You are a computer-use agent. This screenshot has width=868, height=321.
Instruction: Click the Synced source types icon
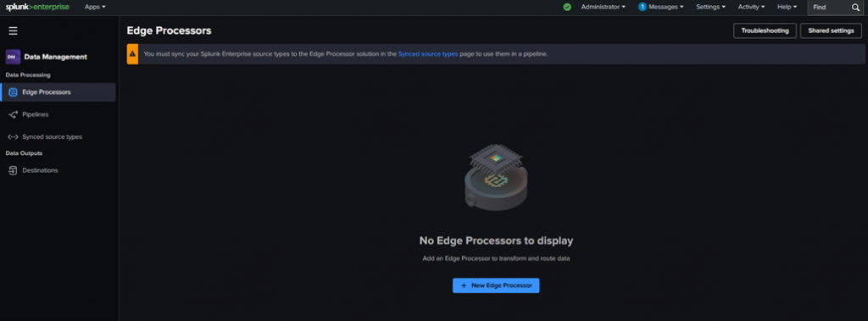[14, 136]
